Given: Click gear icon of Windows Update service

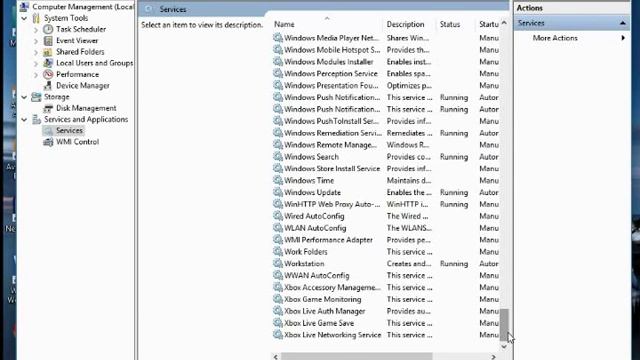Looking at the screenshot, I should pos(278,192).
